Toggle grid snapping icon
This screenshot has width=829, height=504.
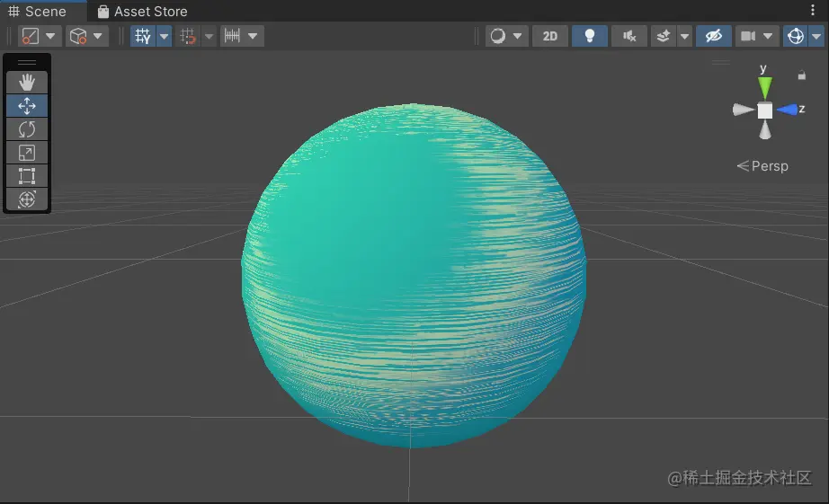point(188,36)
